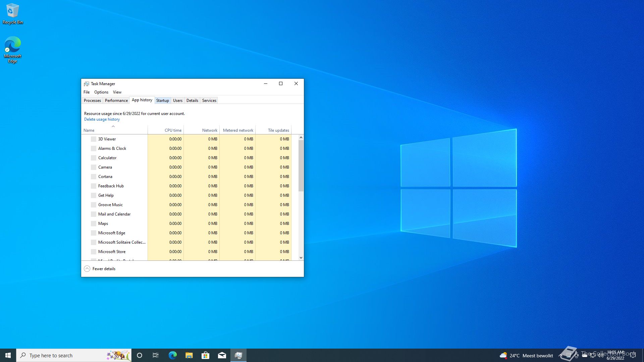Switch to the Processes tab
Viewport: 644px width, 362px height.
pos(92,101)
